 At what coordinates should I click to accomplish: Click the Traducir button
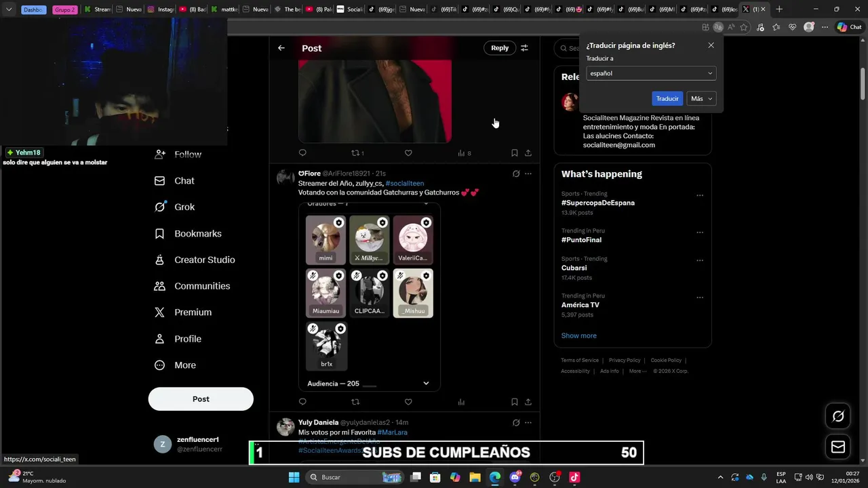tap(667, 98)
